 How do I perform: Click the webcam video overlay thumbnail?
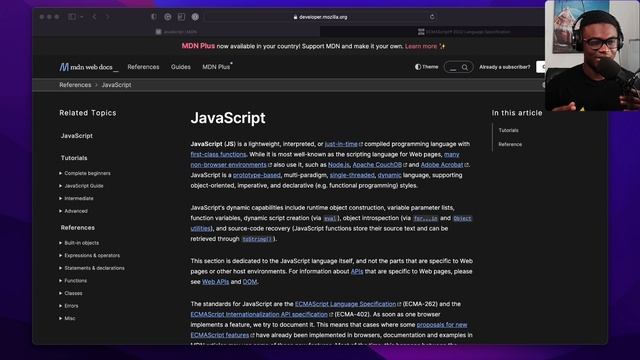(x=592, y=56)
